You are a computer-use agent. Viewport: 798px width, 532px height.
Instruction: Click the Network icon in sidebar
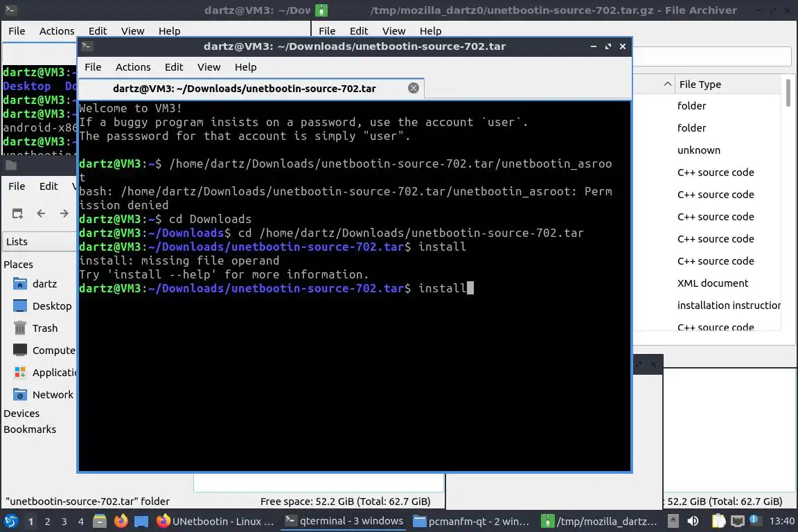click(20, 395)
